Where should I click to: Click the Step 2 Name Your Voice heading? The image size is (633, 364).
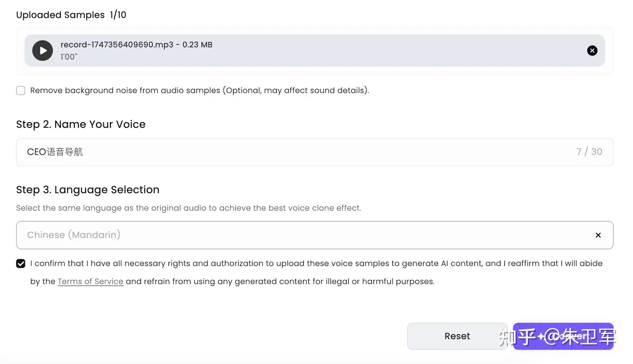click(x=81, y=124)
